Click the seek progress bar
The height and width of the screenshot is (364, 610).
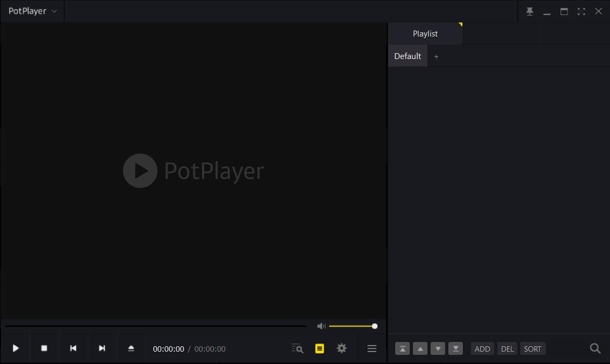click(x=156, y=326)
